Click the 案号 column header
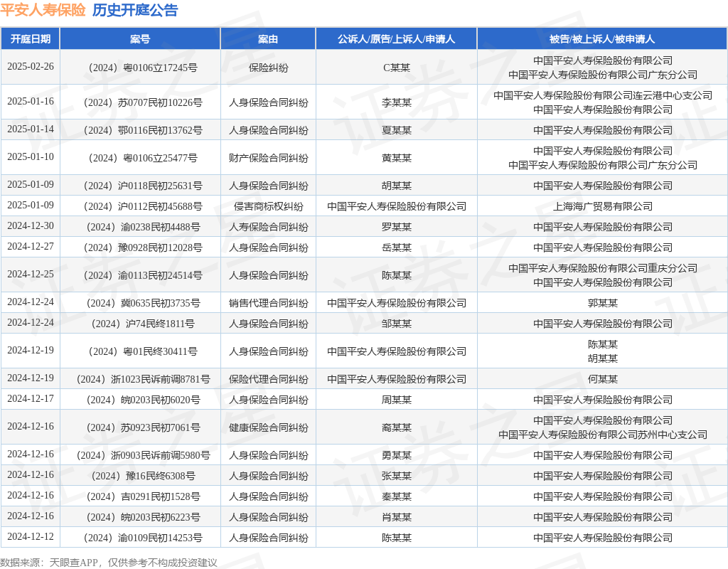Viewport: 728px width, 569px height. 140,39
